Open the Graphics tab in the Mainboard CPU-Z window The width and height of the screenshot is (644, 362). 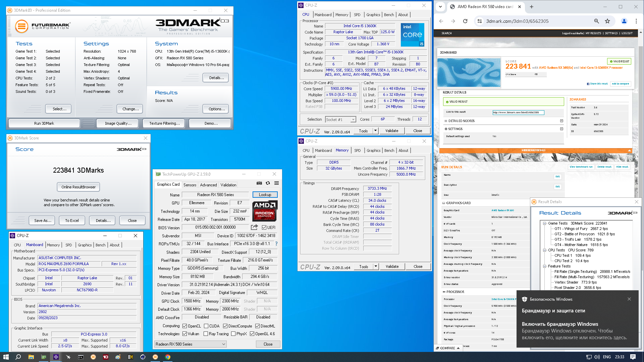tap(85, 245)
